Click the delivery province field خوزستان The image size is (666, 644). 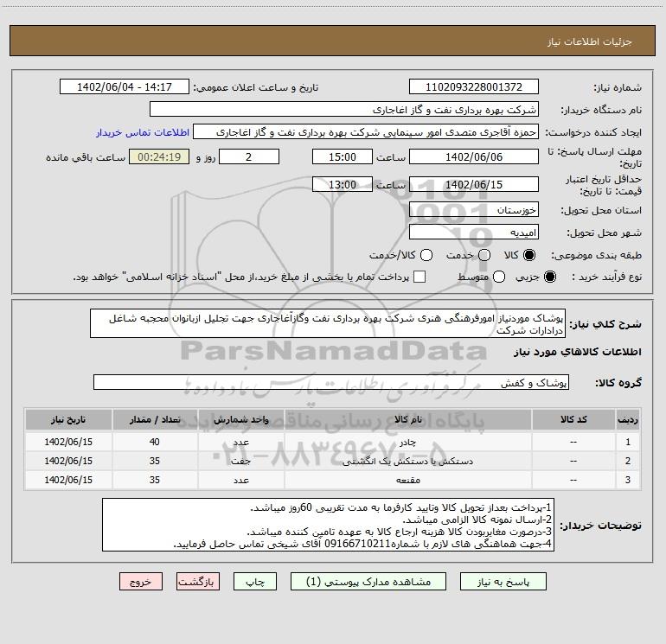click(474, 210)
